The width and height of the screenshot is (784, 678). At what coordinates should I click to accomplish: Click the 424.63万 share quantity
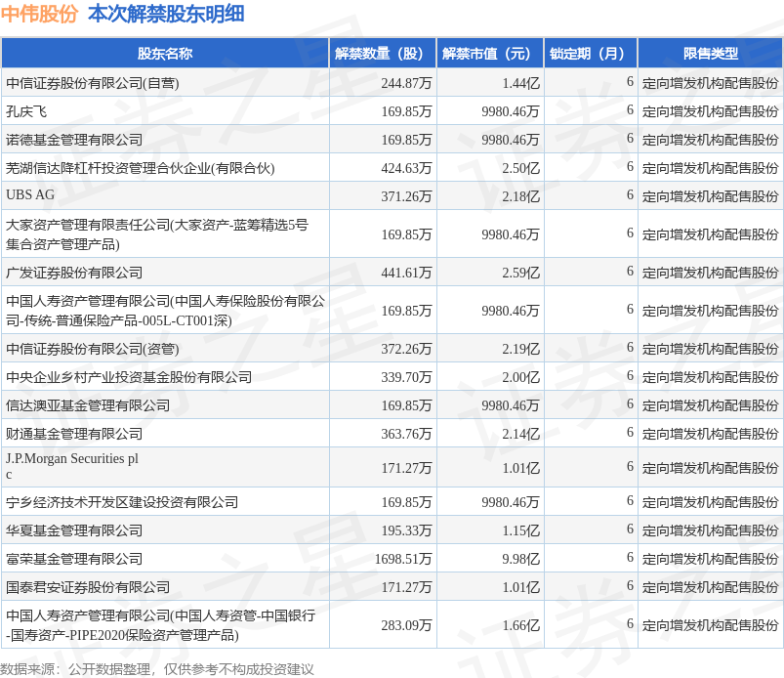click(406, 168)
